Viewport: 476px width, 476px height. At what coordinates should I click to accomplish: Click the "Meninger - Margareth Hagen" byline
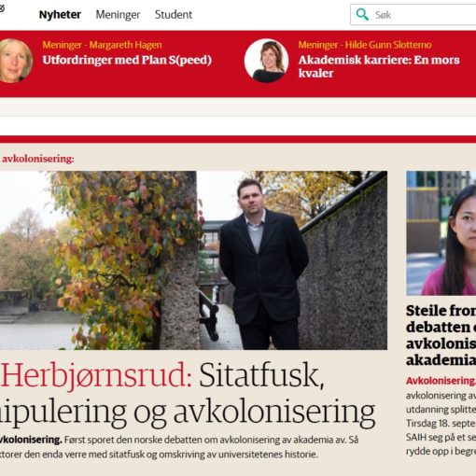102,45
